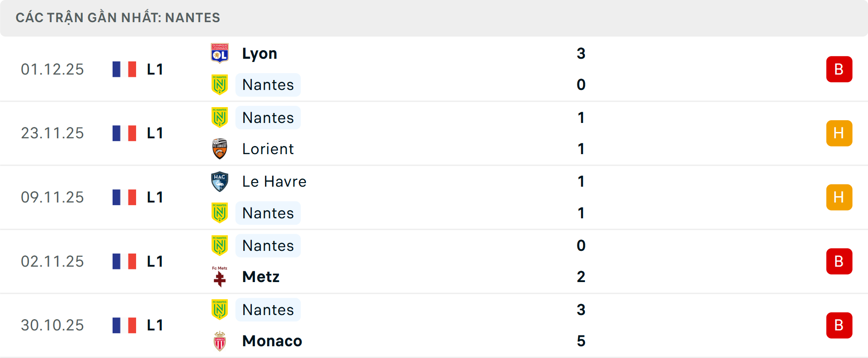Click the FC Metz crest icon

tap(220, 277)
